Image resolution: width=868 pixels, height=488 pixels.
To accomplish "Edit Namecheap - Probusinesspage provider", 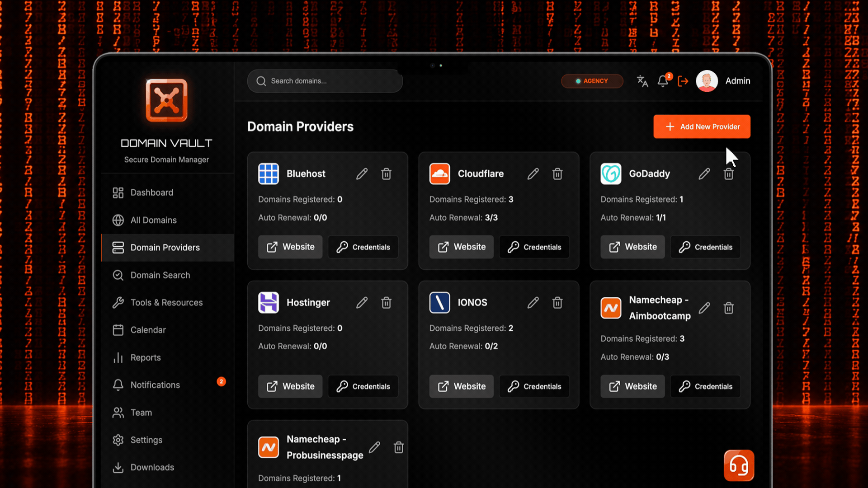I will 374,447.
